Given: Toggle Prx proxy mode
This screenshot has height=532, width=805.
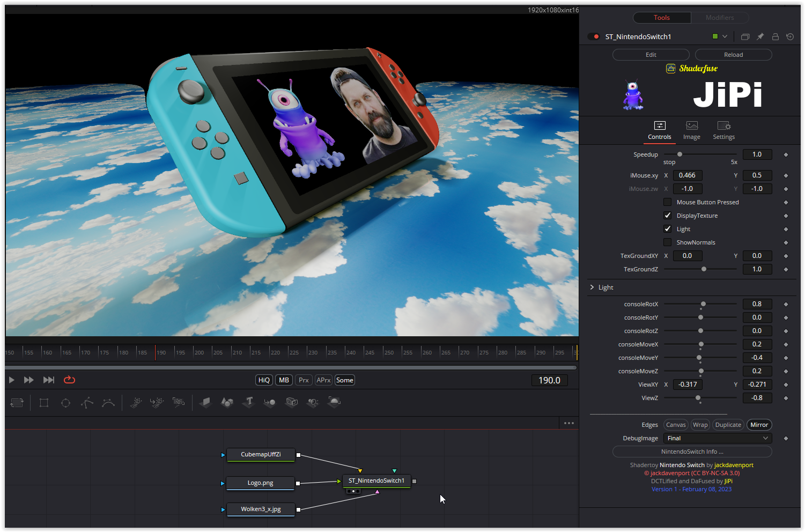Looking at the screenshot, I should [304, 380].
